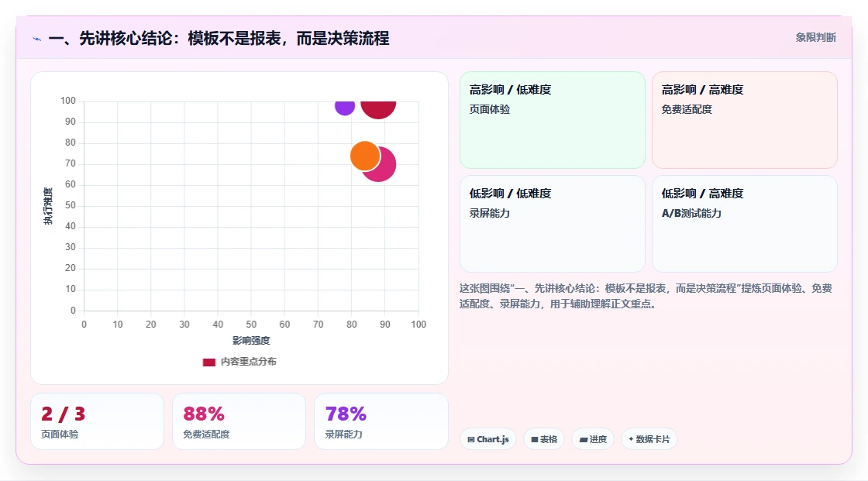Open the 高影响 / 低难度 quadrant card
The width and height of the screenshot is (868, 481).
point(553,119)
